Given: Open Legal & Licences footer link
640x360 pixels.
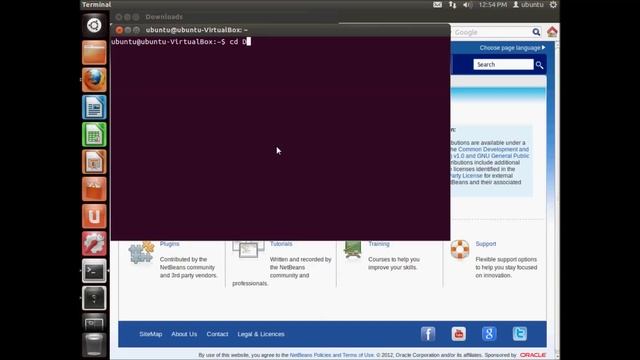Looking at the screenshot, I should [261, 334].
